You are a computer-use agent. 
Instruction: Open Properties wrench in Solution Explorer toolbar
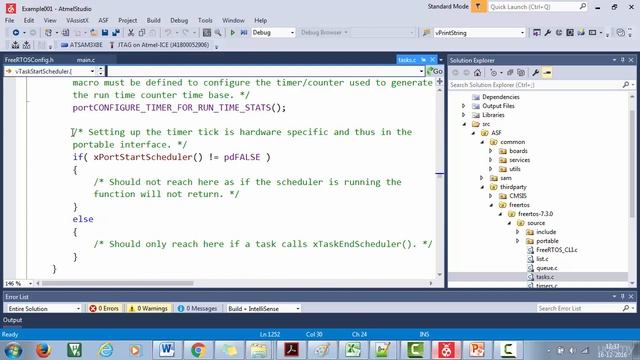(536, 73)
